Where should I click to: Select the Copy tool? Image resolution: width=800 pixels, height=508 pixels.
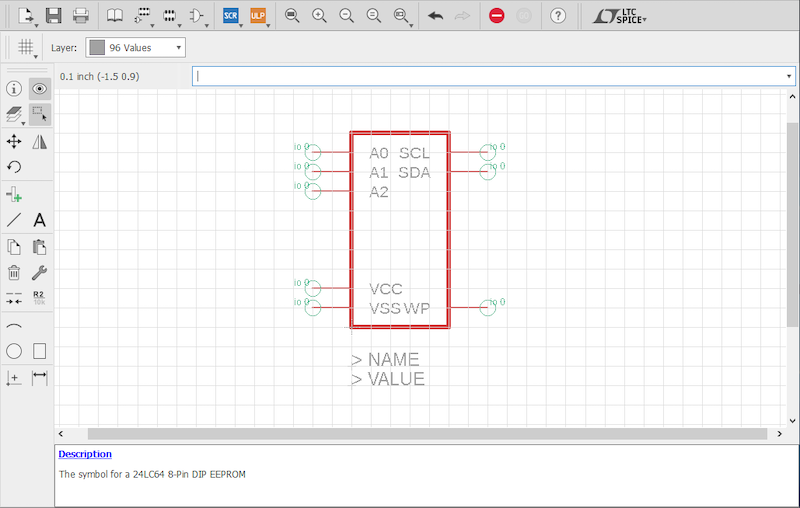[14, 247]
